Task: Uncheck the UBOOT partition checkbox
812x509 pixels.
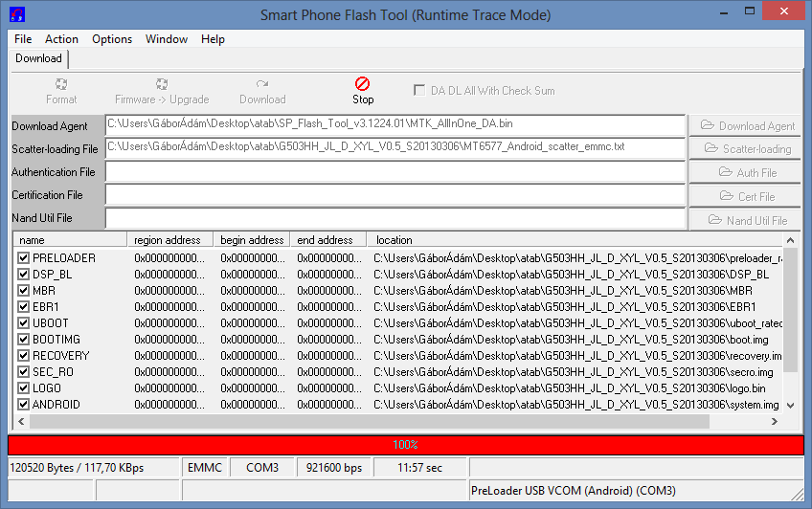Action: tap(23, 322)
